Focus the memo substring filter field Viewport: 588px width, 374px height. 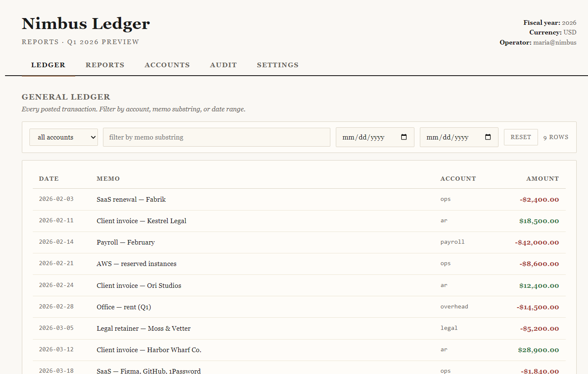216,137
